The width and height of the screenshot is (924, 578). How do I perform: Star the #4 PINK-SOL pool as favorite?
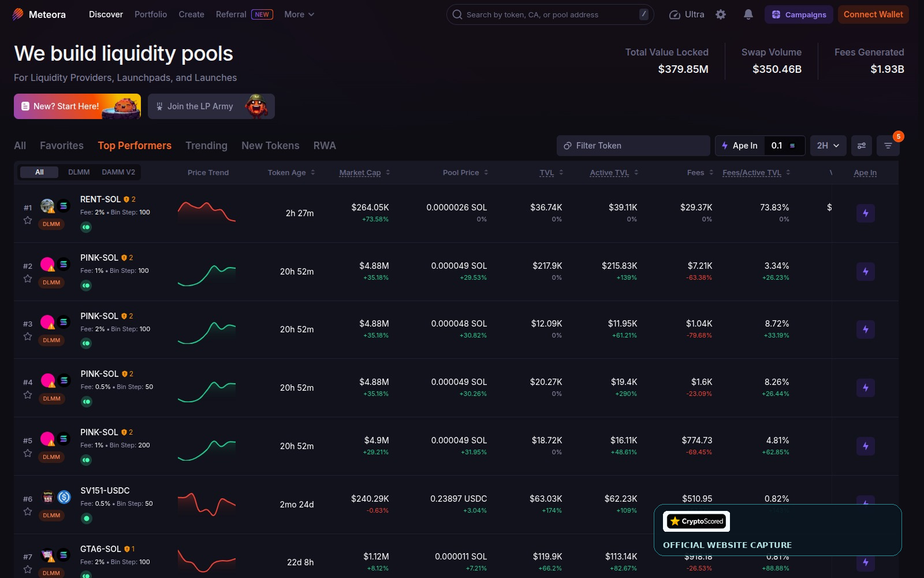(x=28, y=395)
